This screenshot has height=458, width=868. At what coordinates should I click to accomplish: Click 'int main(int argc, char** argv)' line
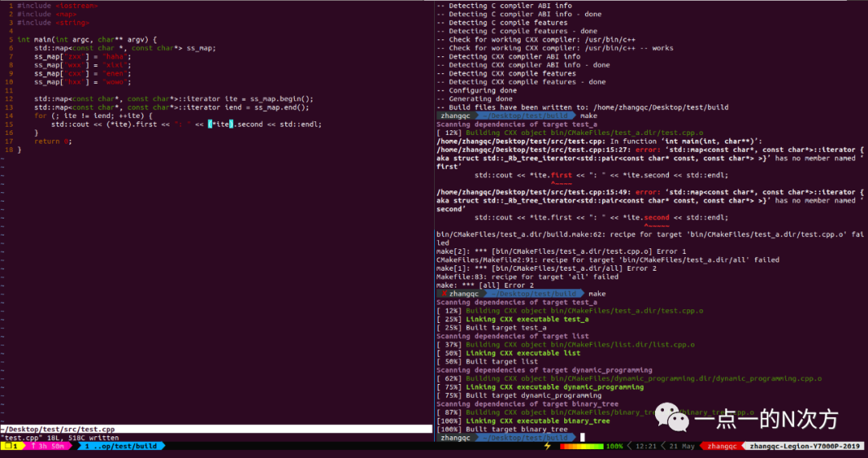click(x=88, y=40)
